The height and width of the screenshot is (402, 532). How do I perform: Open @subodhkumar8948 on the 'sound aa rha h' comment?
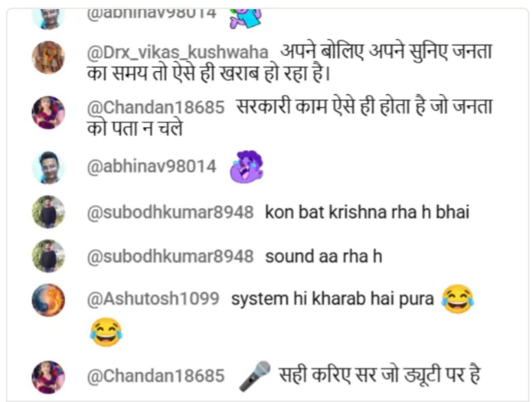coord(170,257)
